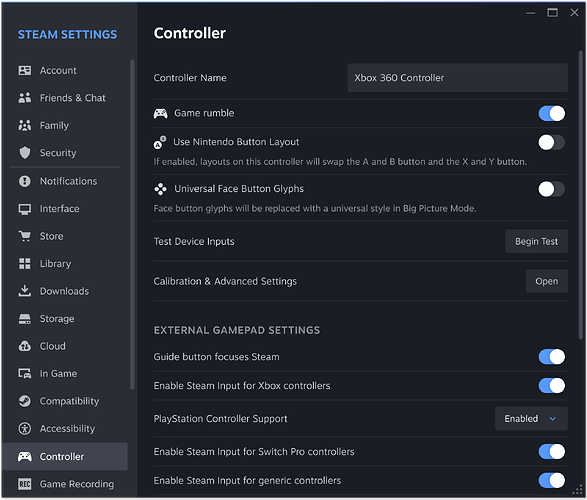The height and width of the screenshot is (500, 587).
Task: Click the Family group icon
Action: tap(25, 125)
